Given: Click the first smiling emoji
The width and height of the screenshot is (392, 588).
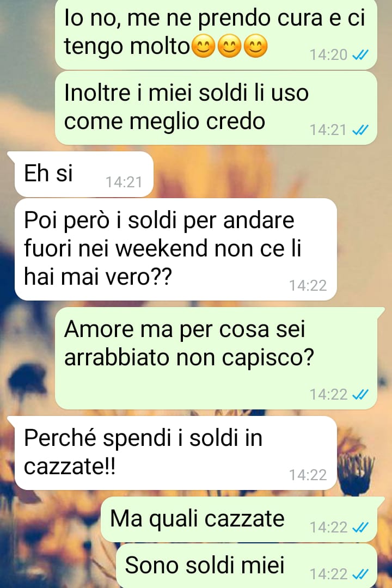Looking at the screenshot, I should [x=203, y=46].
